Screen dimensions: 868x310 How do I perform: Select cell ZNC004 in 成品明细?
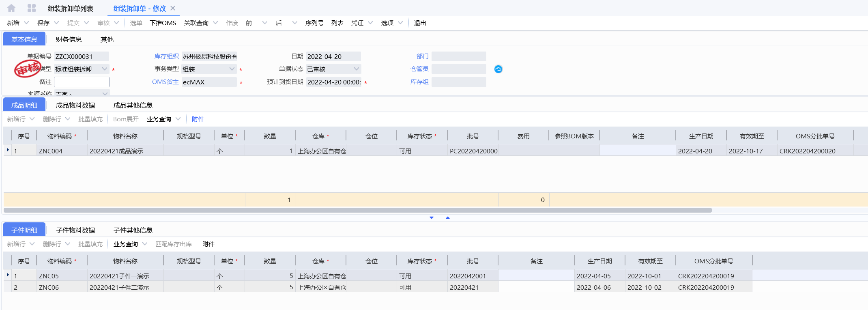coord(62,151)
